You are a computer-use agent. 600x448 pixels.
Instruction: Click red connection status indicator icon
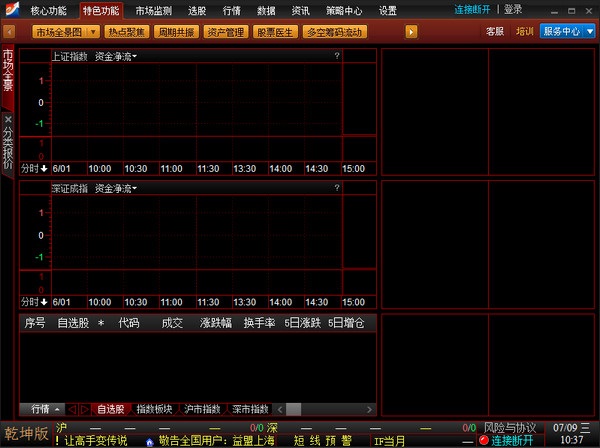tap(484, 441)
